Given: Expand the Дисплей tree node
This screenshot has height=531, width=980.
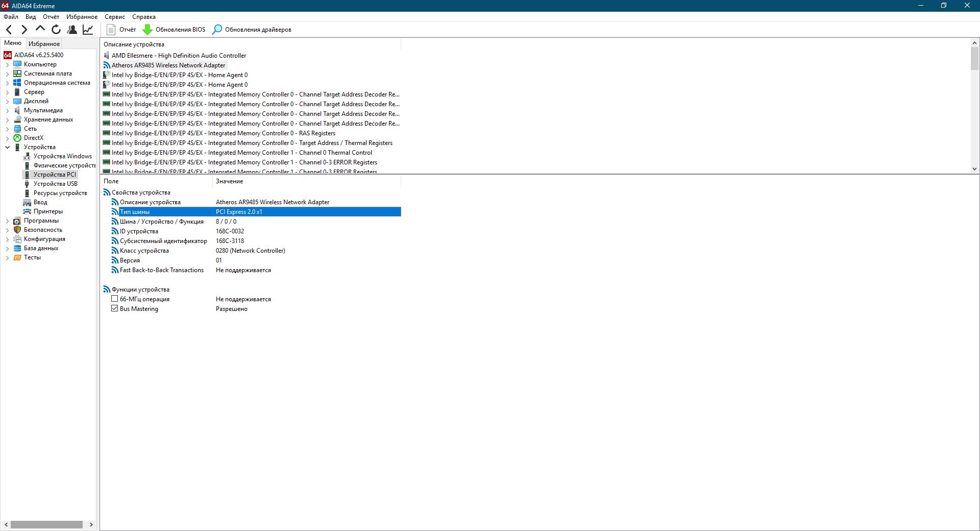Looking at the screenshot, I should click(x=7, y=101).
